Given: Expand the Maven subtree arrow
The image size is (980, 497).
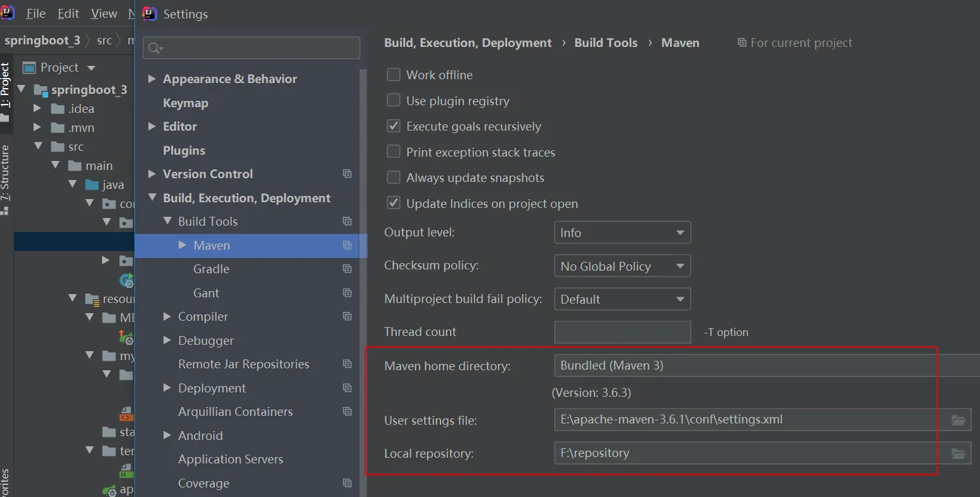Looking at the screenshot, I should point(183,245).
